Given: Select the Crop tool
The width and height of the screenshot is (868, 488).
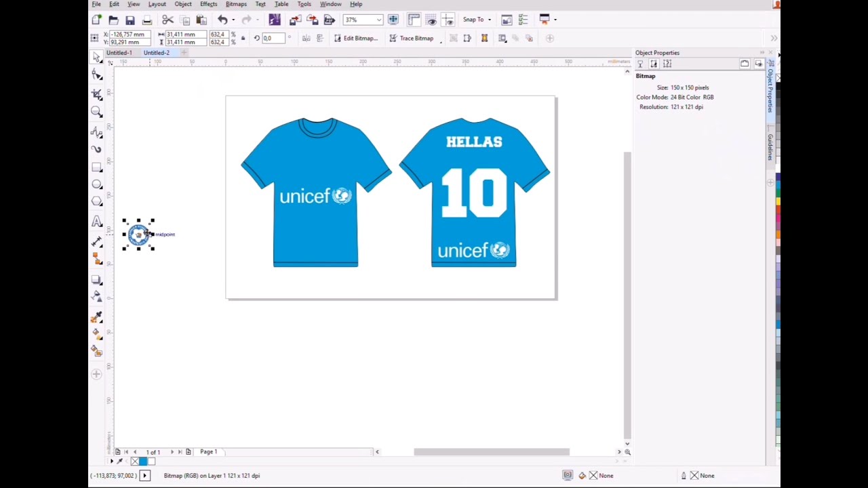Looking at the screenshot, I should point(96,94).
